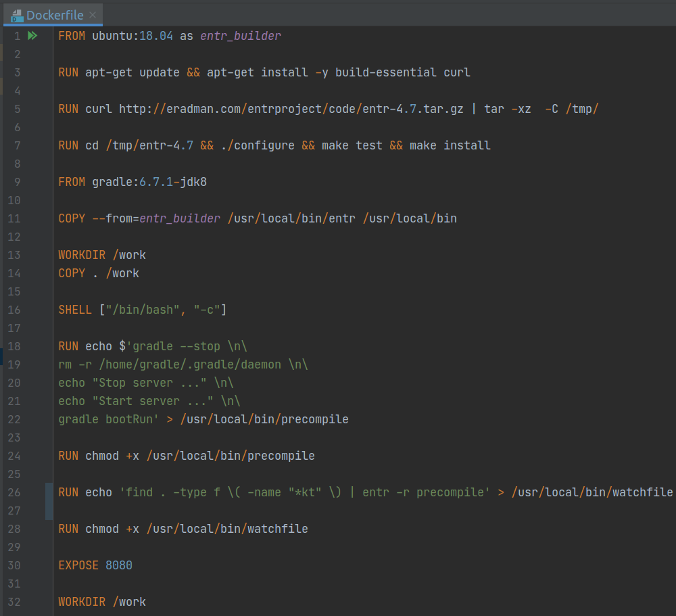Image resolution: width=676 pixels, height=616 pixels.
Task: Click the last WORKDIR keyword on line 32
Action: pos(82,602)
